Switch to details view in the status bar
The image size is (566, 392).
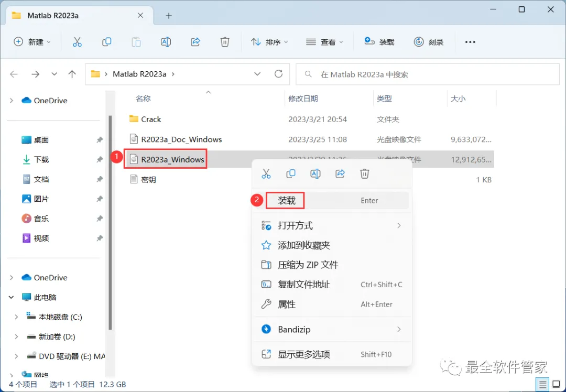click(542, 385)
